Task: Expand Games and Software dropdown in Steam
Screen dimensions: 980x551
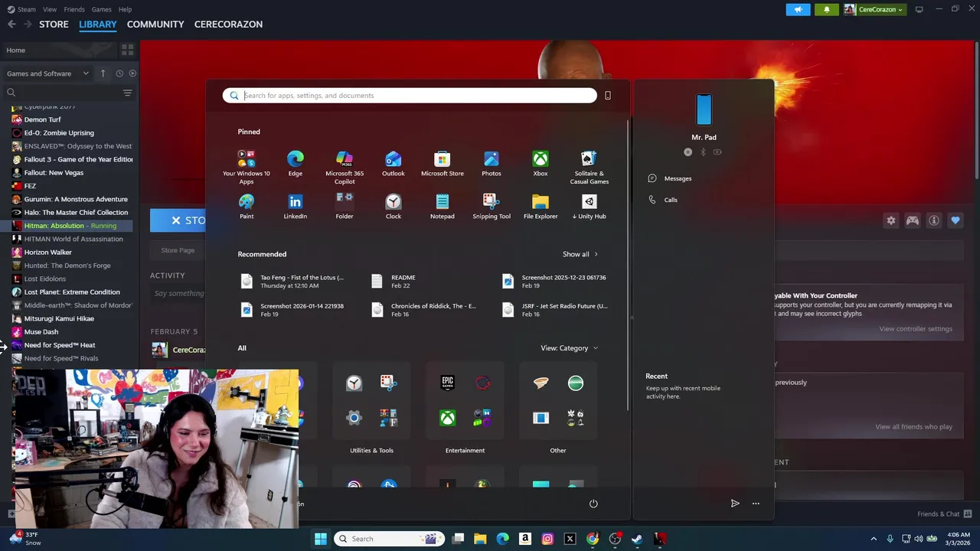Action: click(50, 73)
